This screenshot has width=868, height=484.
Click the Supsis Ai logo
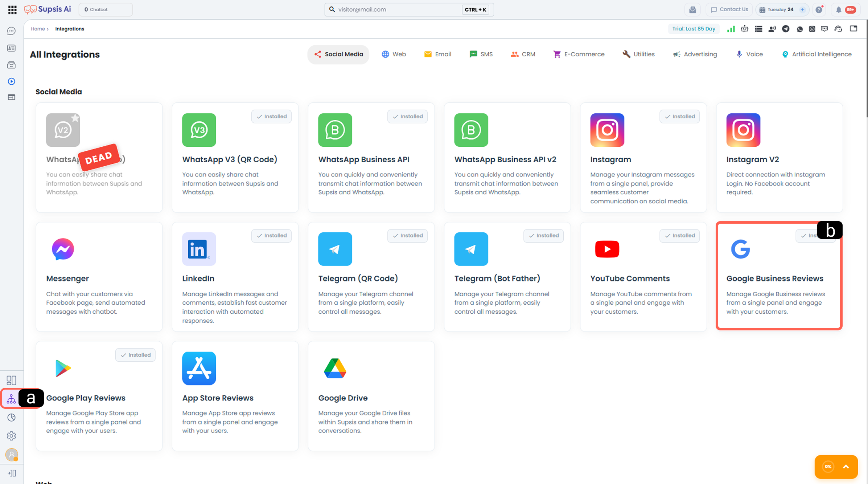point(48,9)
